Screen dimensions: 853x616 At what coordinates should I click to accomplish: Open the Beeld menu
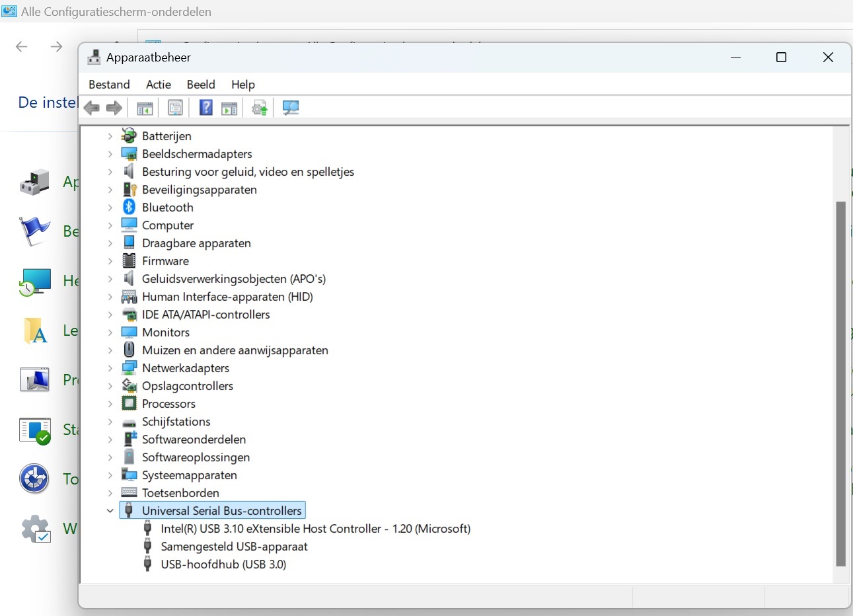(201, 85)
